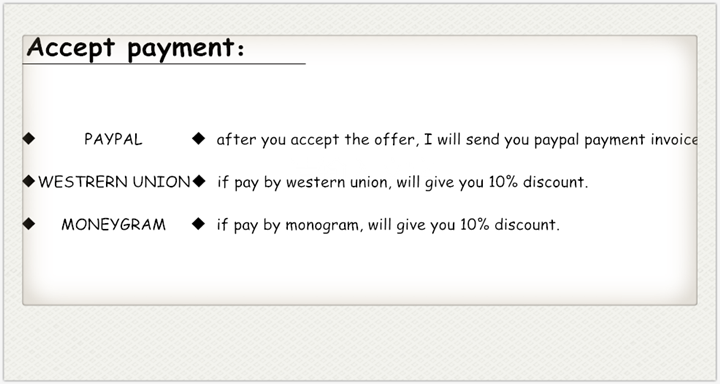The height and width of the screenshot is (384, 720).
Task: Click the diamond bullet right of PAYPAL
Action: tap(198, 138)
